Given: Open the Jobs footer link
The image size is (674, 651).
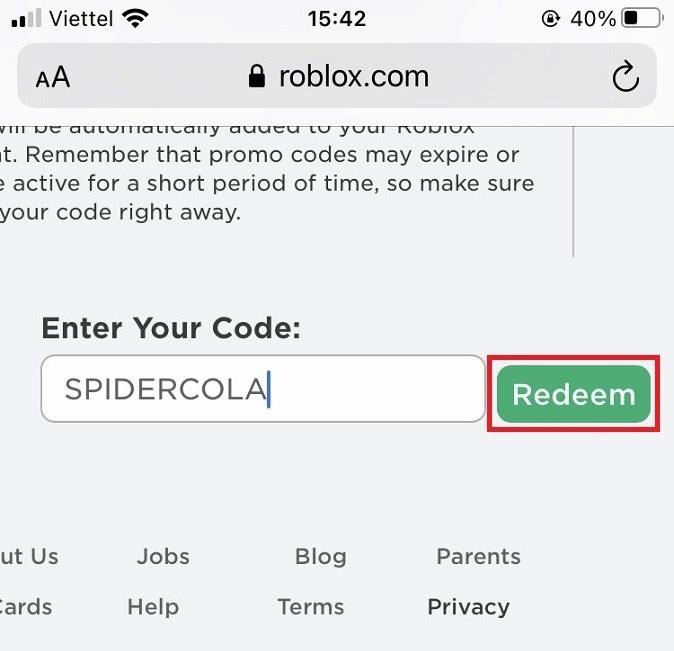Looking at the screenshot, I should (163, 556).
